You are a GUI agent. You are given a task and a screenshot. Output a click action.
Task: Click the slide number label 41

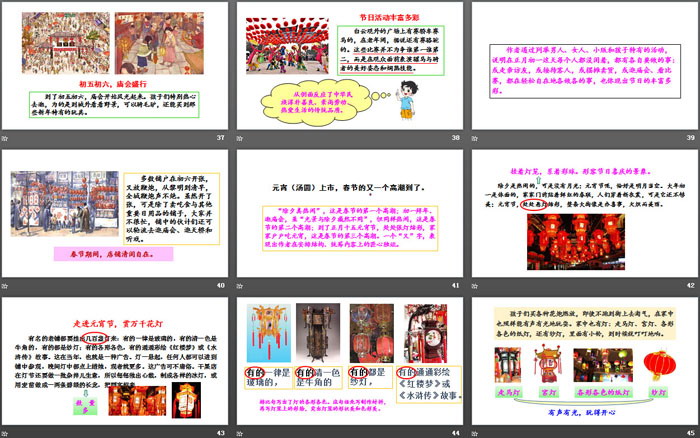pyautogui.click(x=455, y=285)
